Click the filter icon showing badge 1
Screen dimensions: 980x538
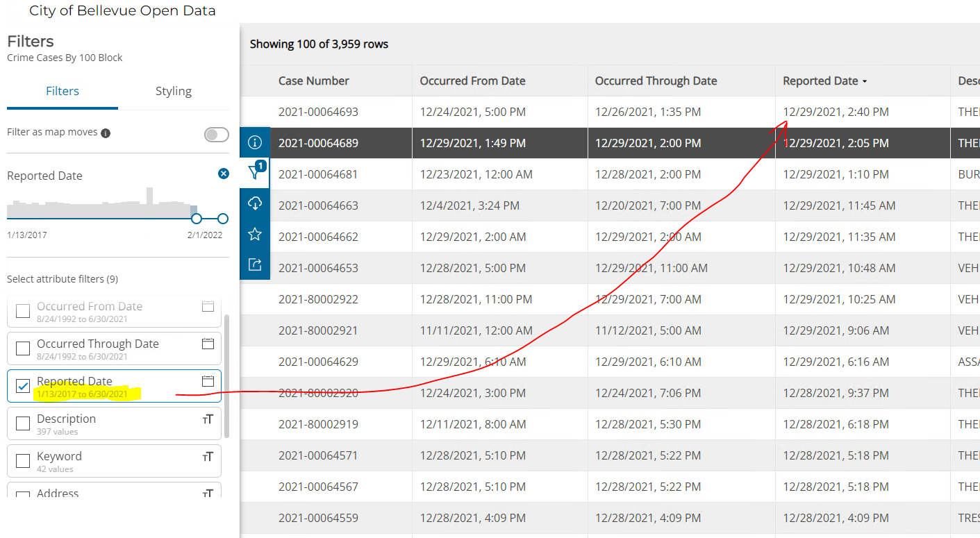click(255, 172)
